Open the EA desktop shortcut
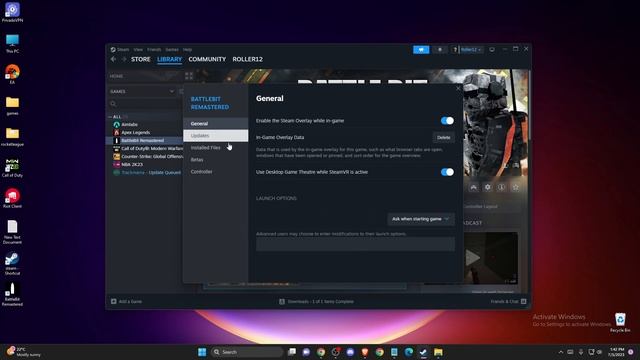The image size is (640, 360). click(12, 74)
